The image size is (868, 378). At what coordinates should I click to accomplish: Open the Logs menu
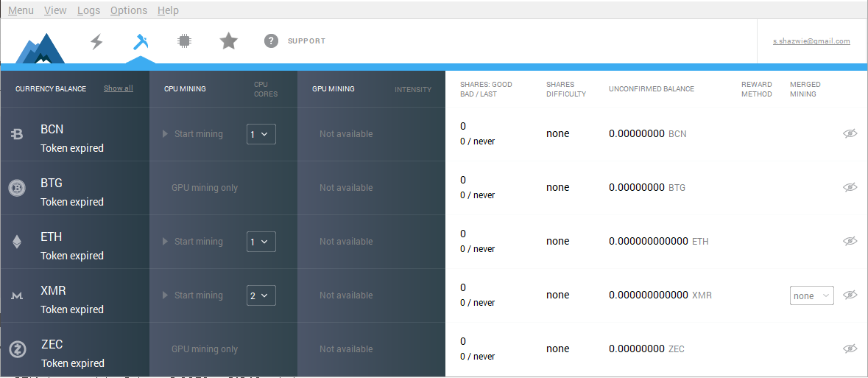click(x=88, y=10)
